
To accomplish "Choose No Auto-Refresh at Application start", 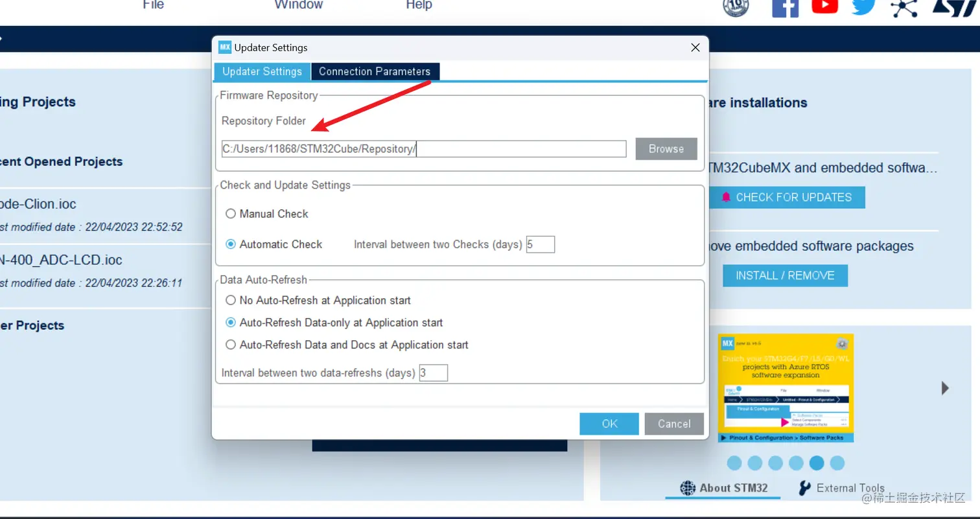I will coord(231,301).
